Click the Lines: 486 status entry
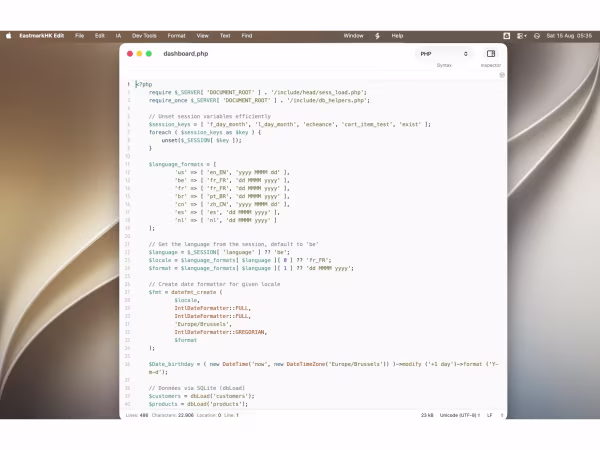 (x=137, y=415)
